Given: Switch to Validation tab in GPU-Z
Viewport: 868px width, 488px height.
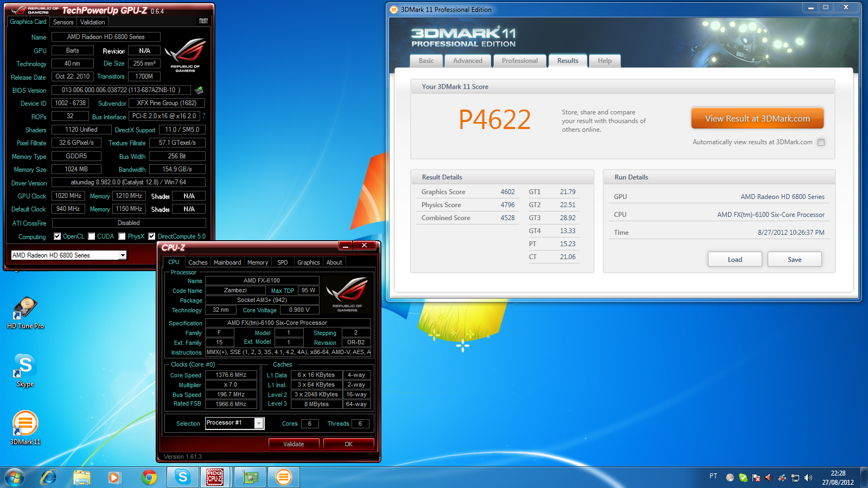Looking at the screenshot, I should click(93, 22).
